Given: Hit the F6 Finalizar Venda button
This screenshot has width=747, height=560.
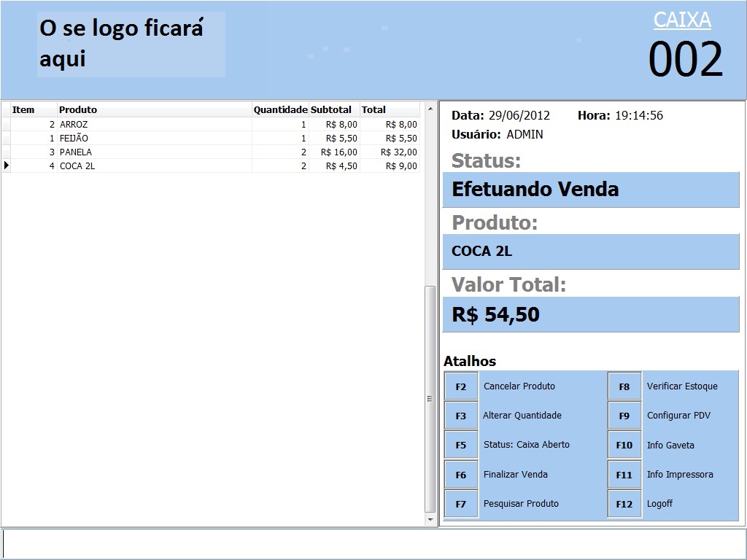Looking at the screenshot, I should 461,475.
